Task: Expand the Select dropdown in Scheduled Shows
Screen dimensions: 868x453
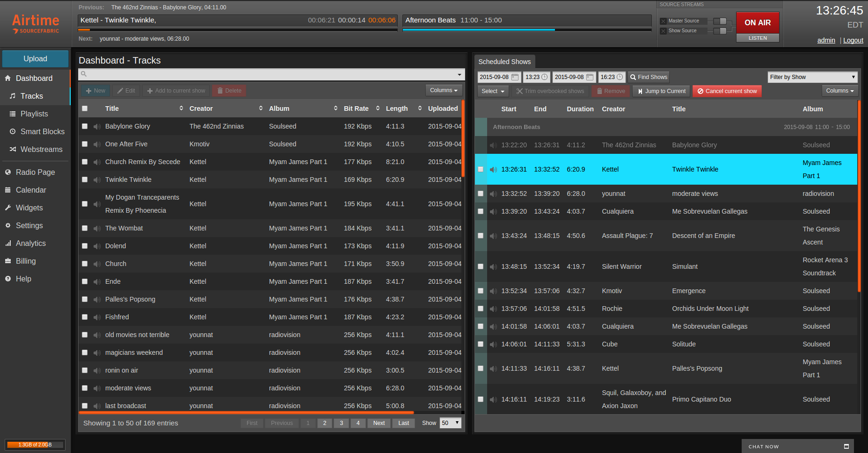Action: [493, 91]
